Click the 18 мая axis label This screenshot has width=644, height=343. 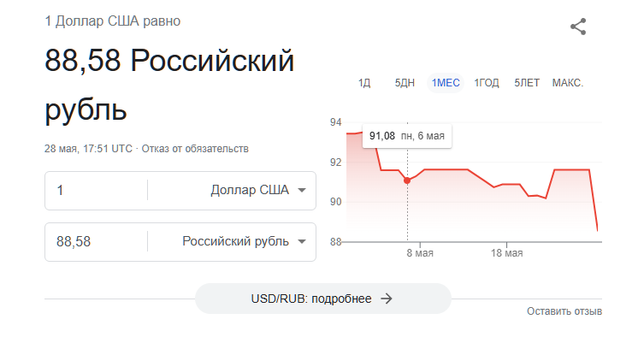507,253
